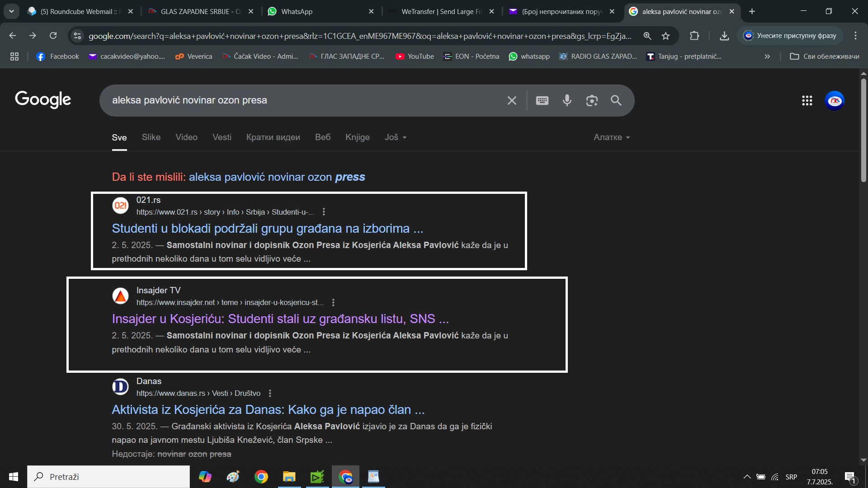Open Copilot icon in taskbar
This screenshot has height=488, width=868.
(205, 477)
